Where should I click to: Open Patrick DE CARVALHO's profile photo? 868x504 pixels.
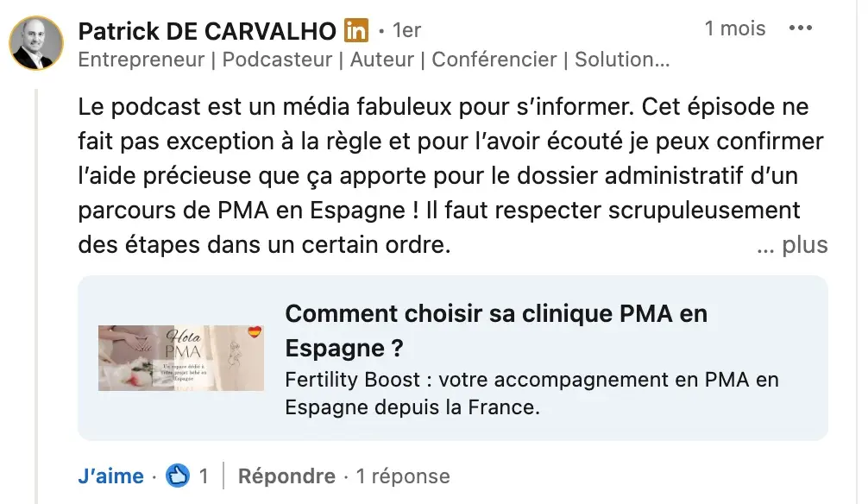(36, 43)
